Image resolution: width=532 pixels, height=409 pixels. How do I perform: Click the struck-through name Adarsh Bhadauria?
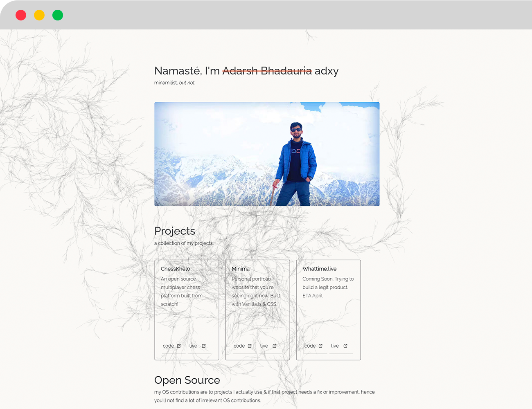(x=267, y=71)
